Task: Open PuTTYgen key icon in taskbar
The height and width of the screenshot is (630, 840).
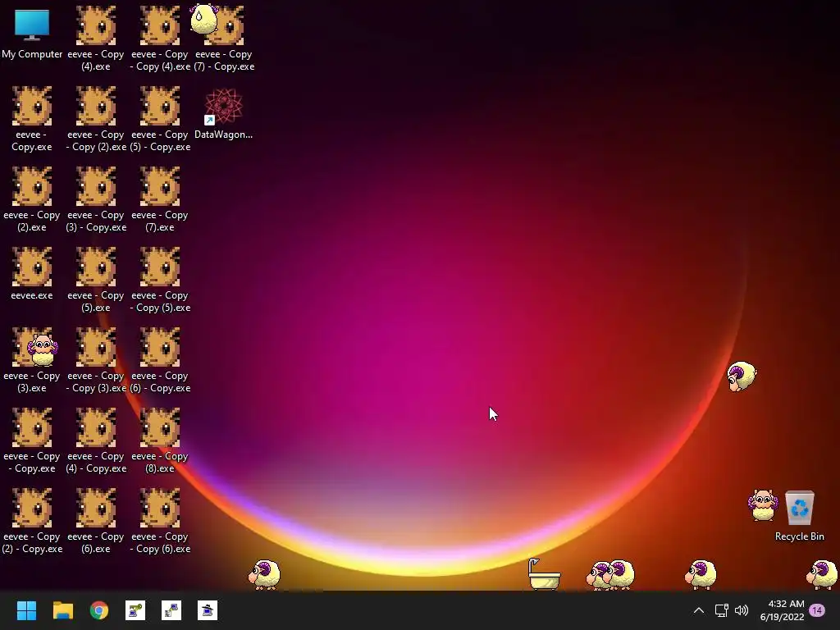Action: 135,610
